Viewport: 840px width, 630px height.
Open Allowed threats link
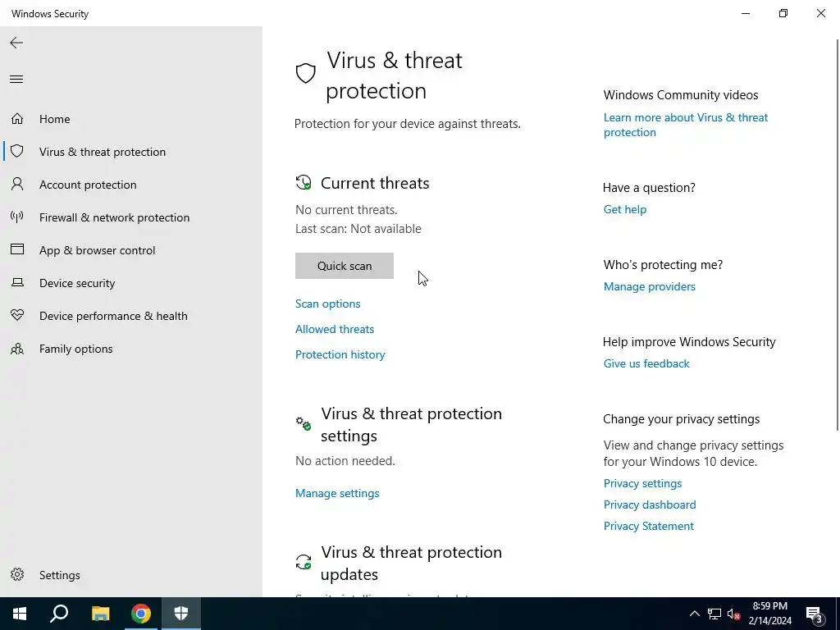point(335,329)
